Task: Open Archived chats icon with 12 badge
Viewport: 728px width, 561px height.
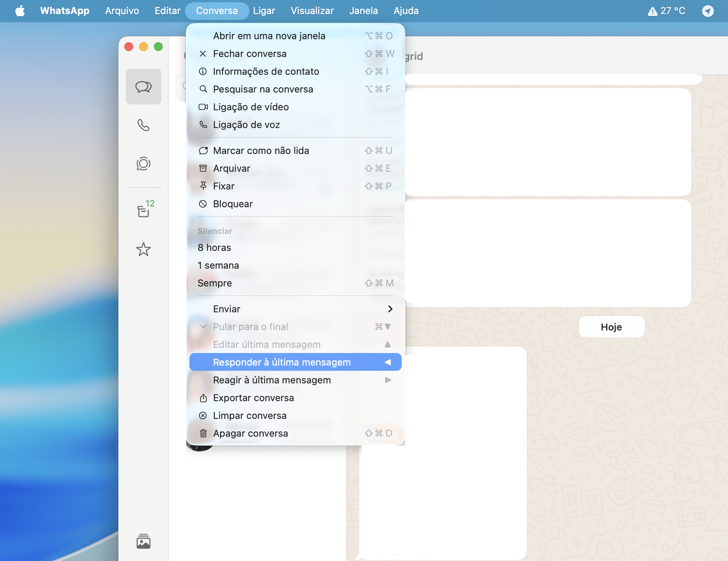Action: [x=143, y=211]
